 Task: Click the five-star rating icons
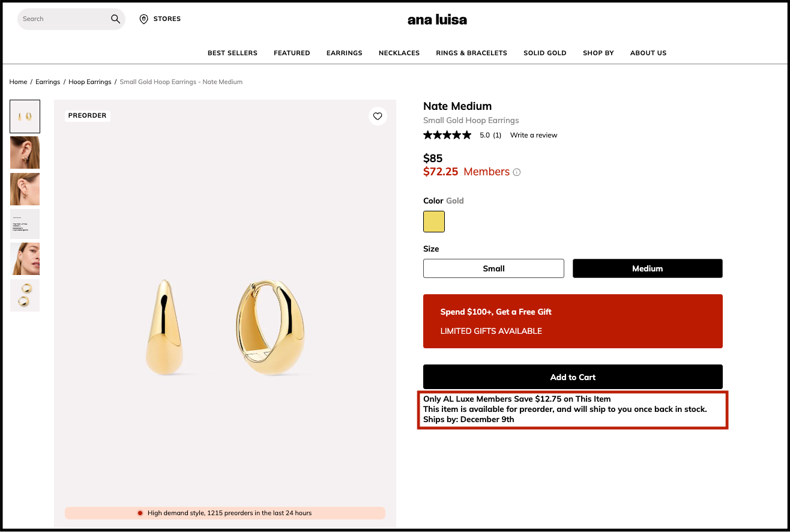(447, 135)
